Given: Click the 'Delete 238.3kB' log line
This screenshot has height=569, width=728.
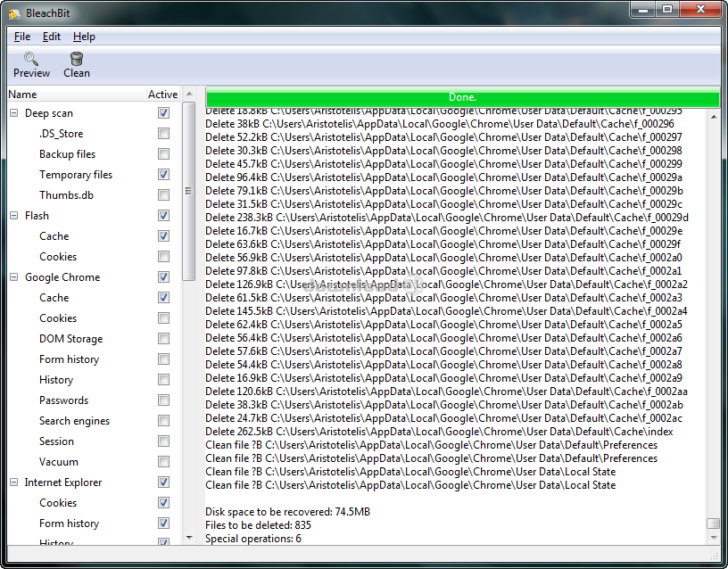Looking at the screenshot, I should (447, 218).
